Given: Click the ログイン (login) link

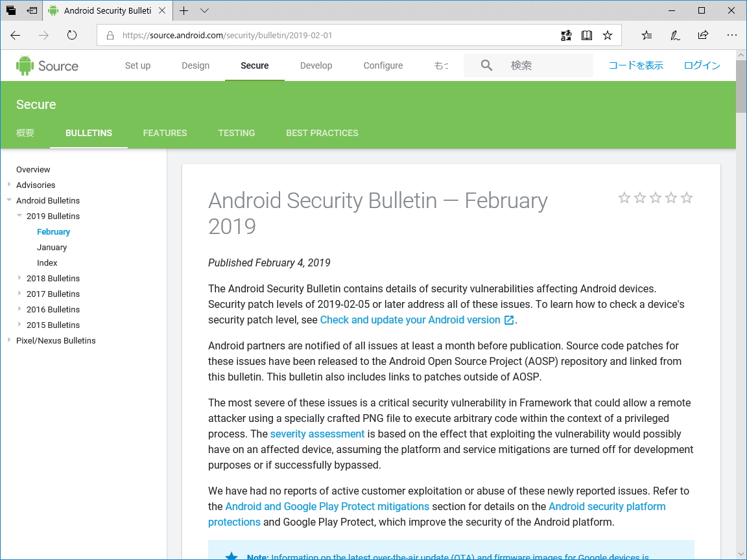Looking at the screenshot, I should coord(701,65).
